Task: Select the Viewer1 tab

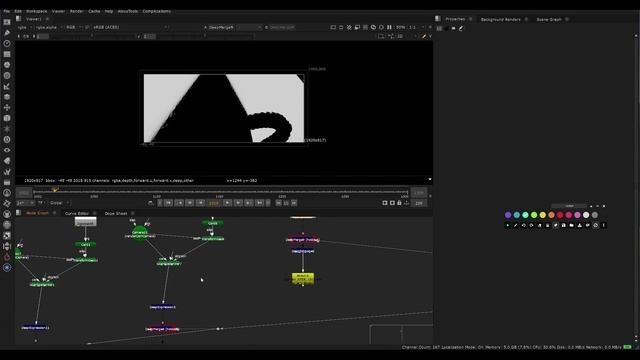Action: click(x=33, y=19)
